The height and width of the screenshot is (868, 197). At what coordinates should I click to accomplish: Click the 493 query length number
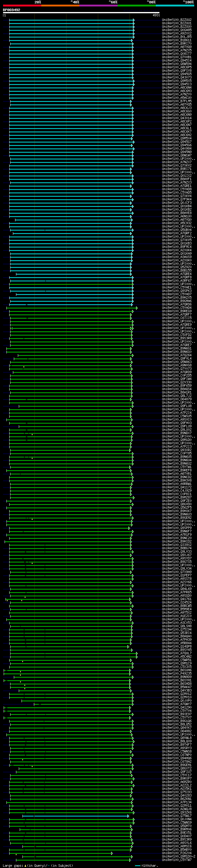pos(155,15)
